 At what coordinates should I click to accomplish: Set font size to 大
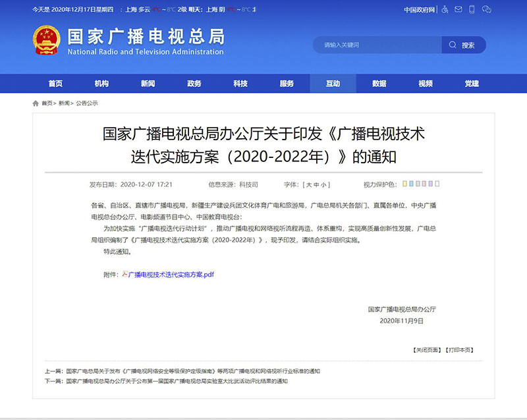pos(309,185)
